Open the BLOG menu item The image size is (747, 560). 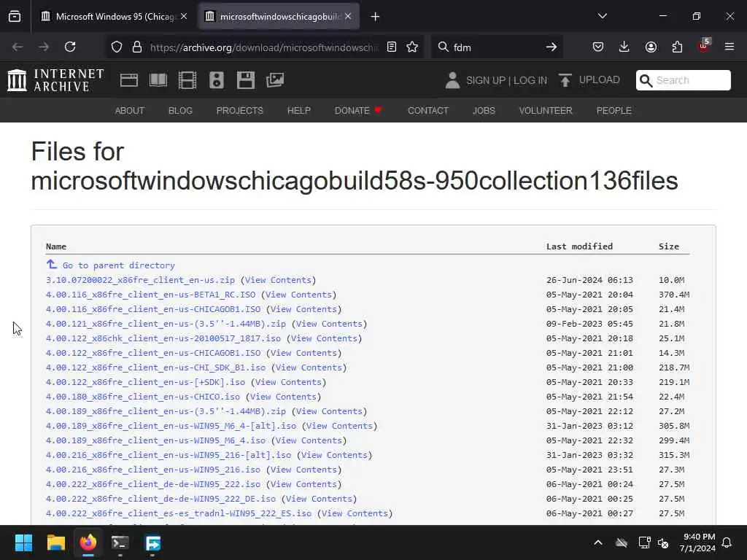[181, 111]
